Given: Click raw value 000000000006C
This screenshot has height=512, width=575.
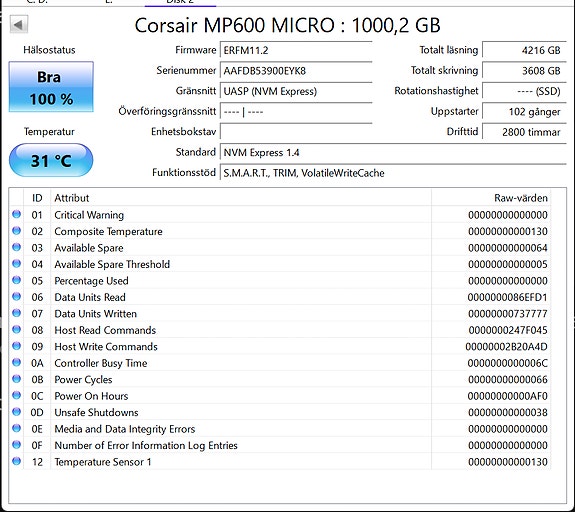Looking at the screenshot, I should 508,363.
